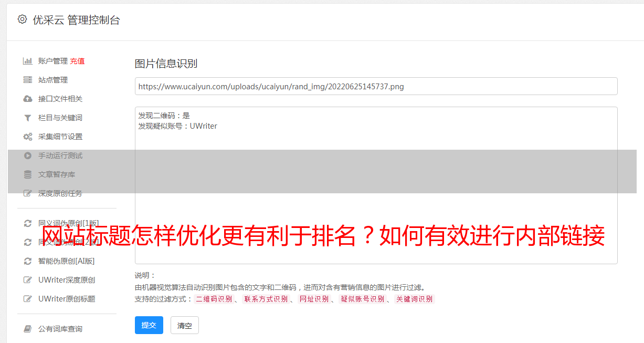
Task: Submit with the blue 提交 button
Action: click(149, 325)
